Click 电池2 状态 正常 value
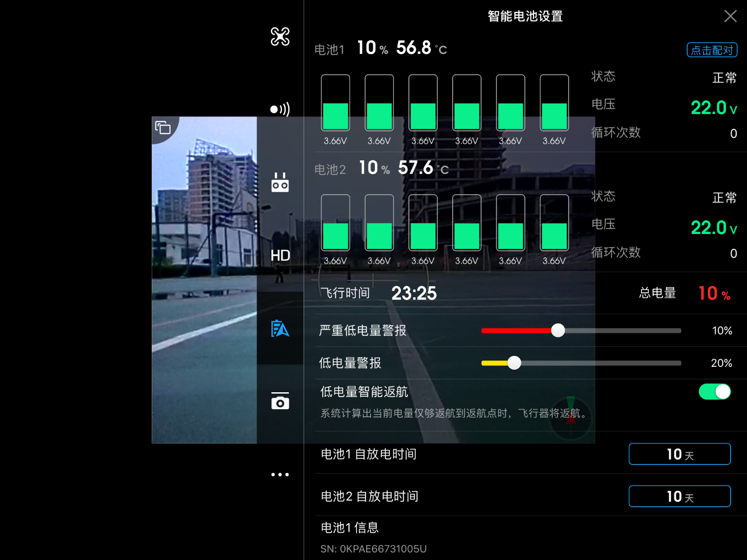 (x=725, y=198)
